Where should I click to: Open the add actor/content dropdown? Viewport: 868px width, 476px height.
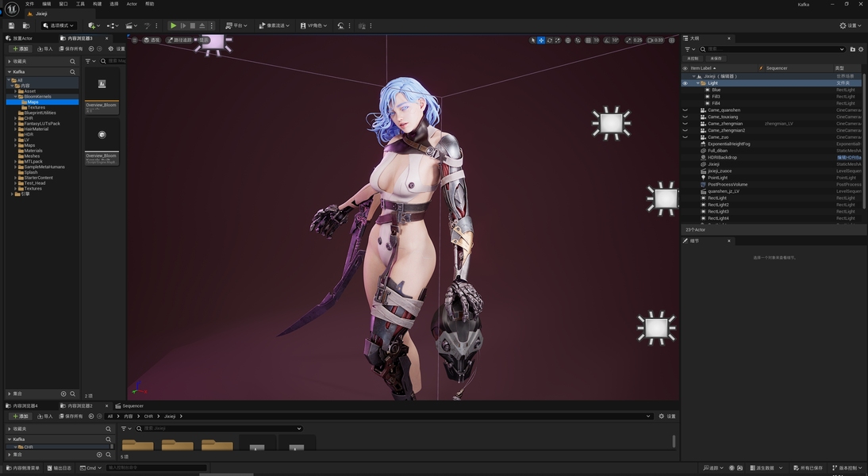click(x=94, y=25)
